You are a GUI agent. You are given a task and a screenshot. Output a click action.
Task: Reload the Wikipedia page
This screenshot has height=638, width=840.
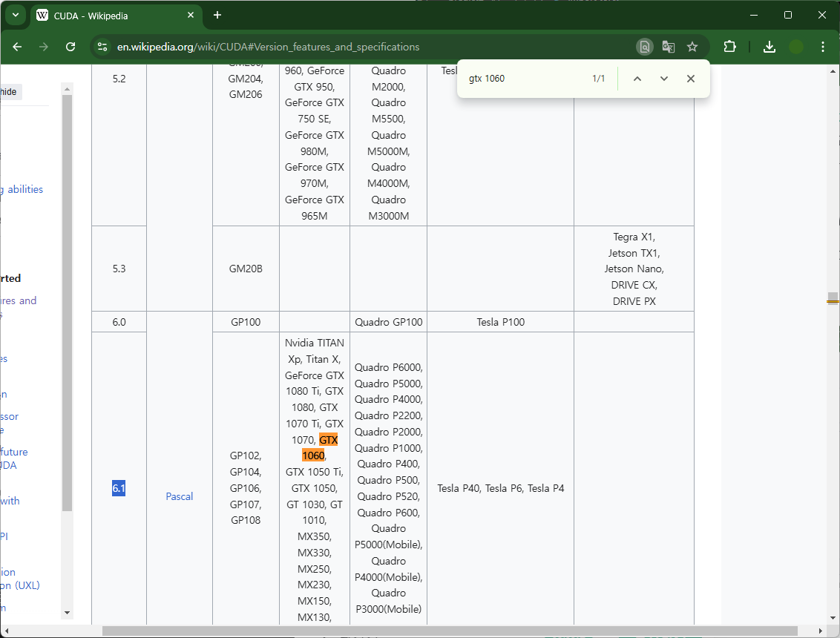tap(70, 47)
